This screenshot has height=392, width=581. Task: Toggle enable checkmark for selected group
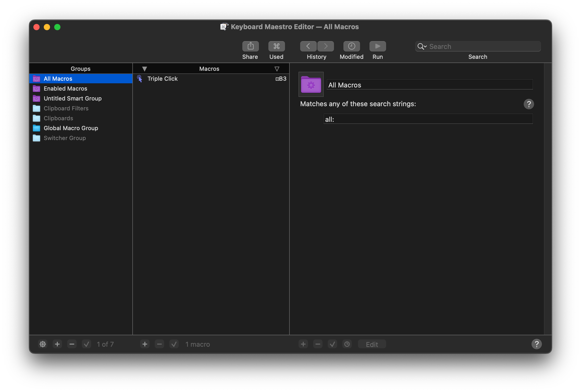86,344
